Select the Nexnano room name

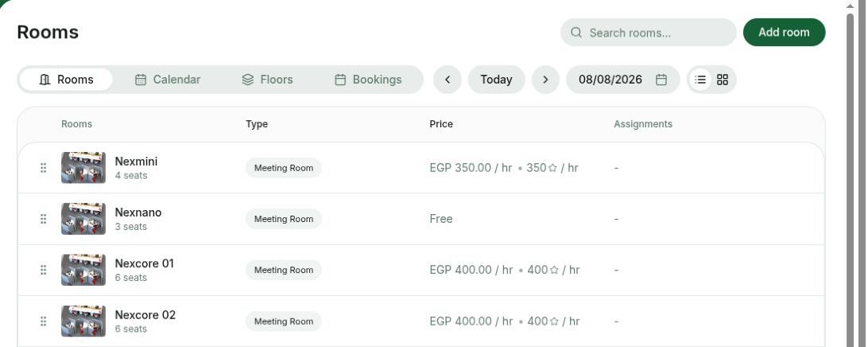(138, 212)
